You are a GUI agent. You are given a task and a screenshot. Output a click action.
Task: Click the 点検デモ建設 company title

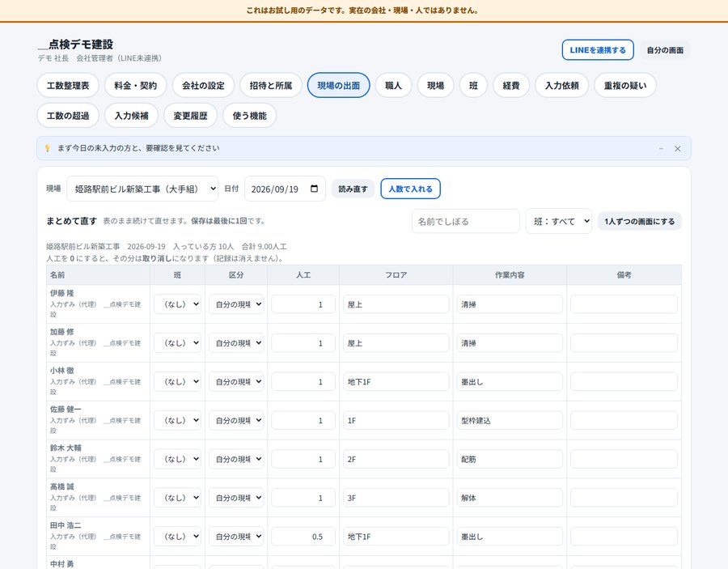(x=76, y=45)
